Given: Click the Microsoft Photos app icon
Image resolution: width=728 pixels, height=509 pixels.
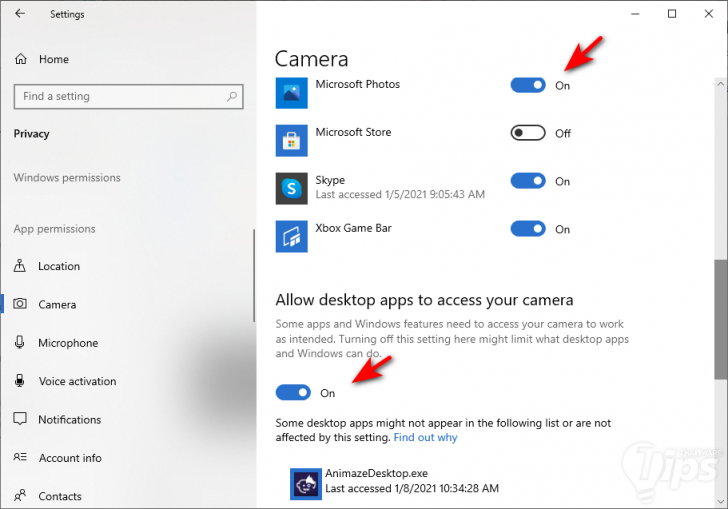Looking at the screenshot, I should [x=292, y=93].
